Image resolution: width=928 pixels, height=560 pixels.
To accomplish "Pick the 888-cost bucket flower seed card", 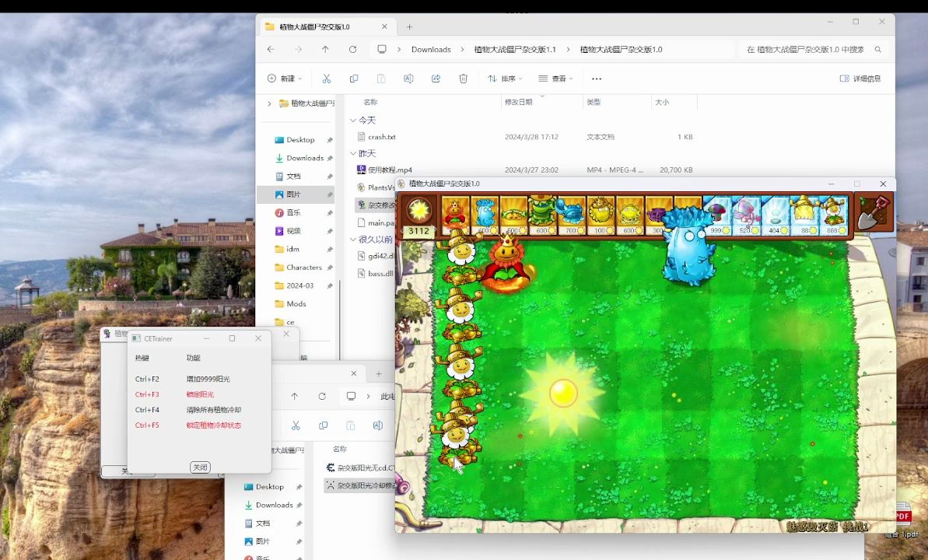I will (x=833, y=216).
